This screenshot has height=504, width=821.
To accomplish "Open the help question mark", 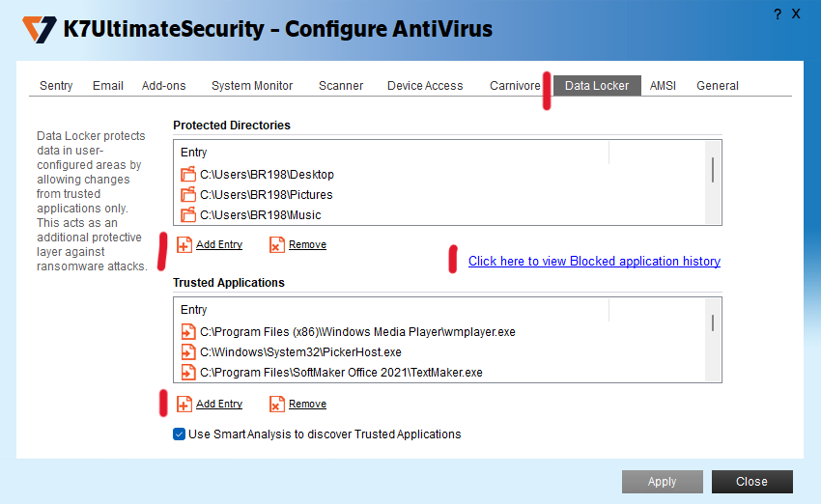I will [x=778, y=14].
